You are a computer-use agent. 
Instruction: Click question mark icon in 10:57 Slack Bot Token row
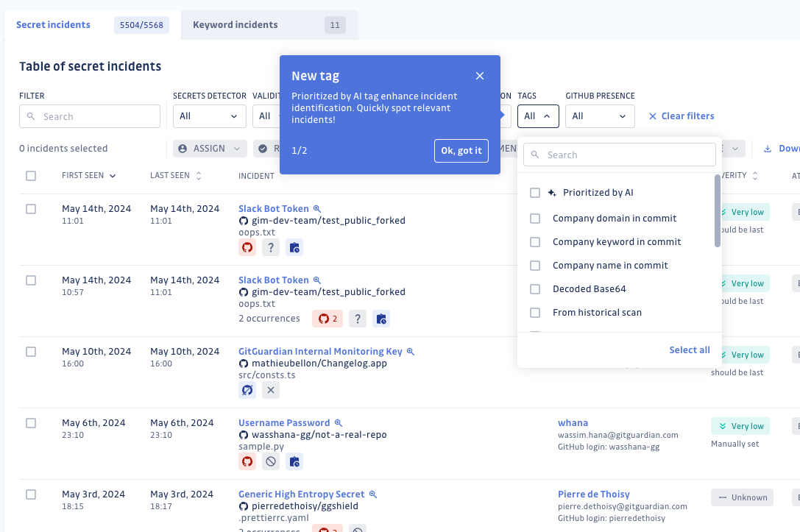pos(358,319)
